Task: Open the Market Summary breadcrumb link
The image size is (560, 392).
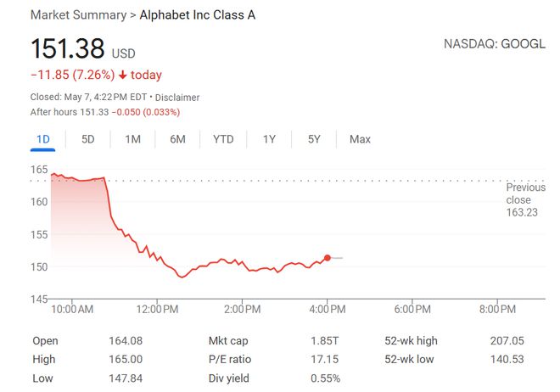Action: 79,15
